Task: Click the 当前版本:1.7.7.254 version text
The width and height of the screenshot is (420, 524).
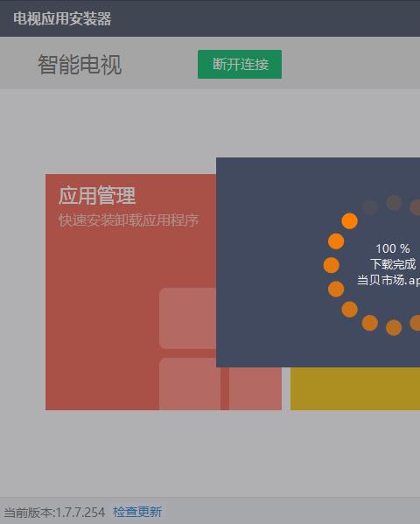Action: click(x=54, y=512)
